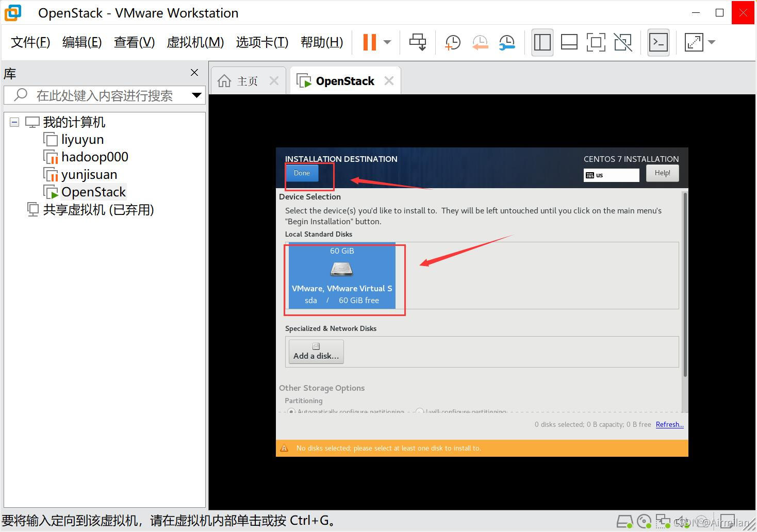Viewport: 757px width, 532px height.
Task: Select the yunjisuan virtual machine
Action: point(89,175)
